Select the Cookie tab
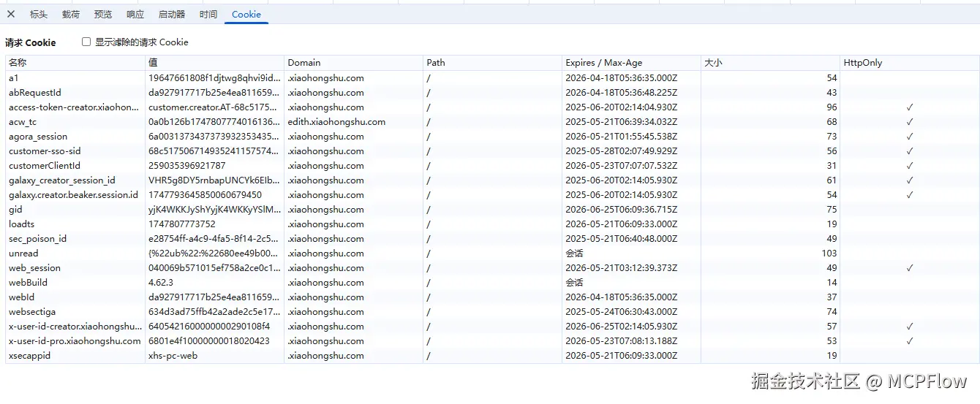 pos(246,15)
